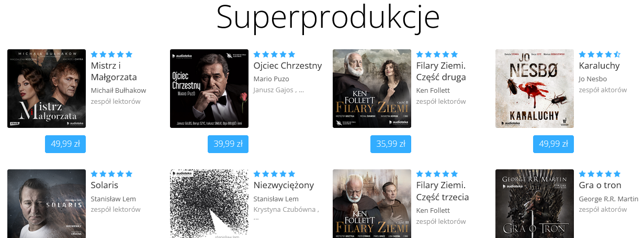Image resolution: width=644 pixels, height=238 pixels.
Task: Open the Solaris title link
Action: click(x=105, y=185)
